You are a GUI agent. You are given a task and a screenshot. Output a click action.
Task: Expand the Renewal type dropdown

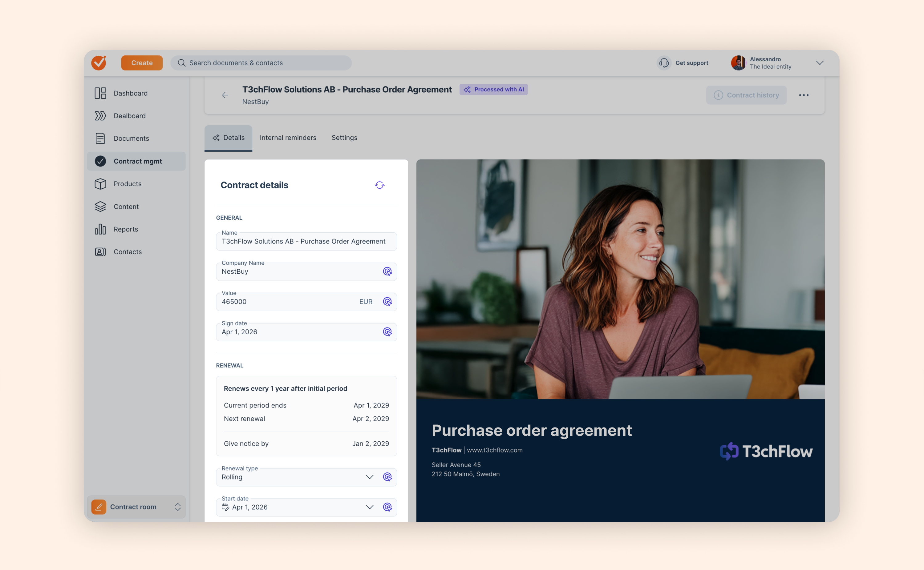(369, 477)
